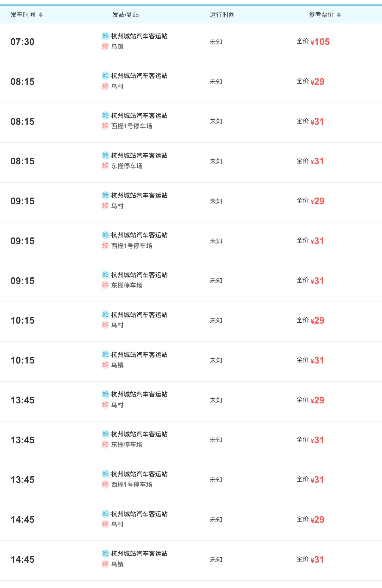
Task: Click the 终 icon beside 乌镇 in the 14:45 row
Action: coord(105,564)
